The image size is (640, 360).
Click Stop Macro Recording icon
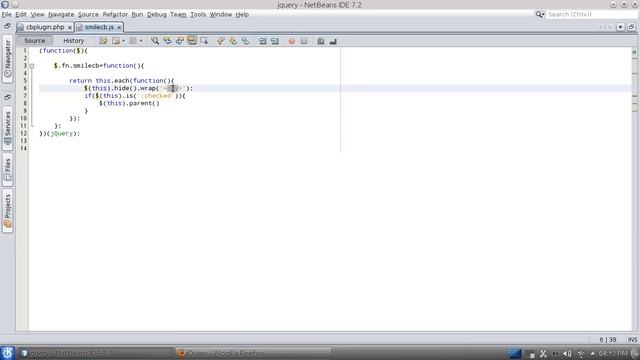click(x=304, y=41)
